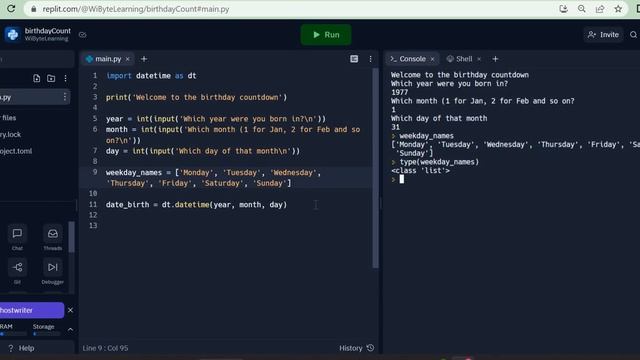Reload the browser page
The height and width of the screenshot is (360, 640).
pyautogui.click(x=11, y=9)
